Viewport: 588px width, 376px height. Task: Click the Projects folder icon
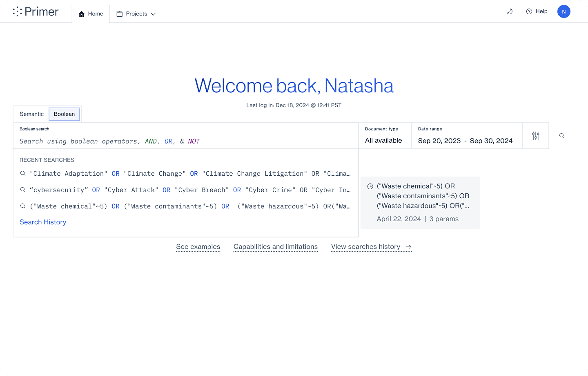tap(120, 14)
